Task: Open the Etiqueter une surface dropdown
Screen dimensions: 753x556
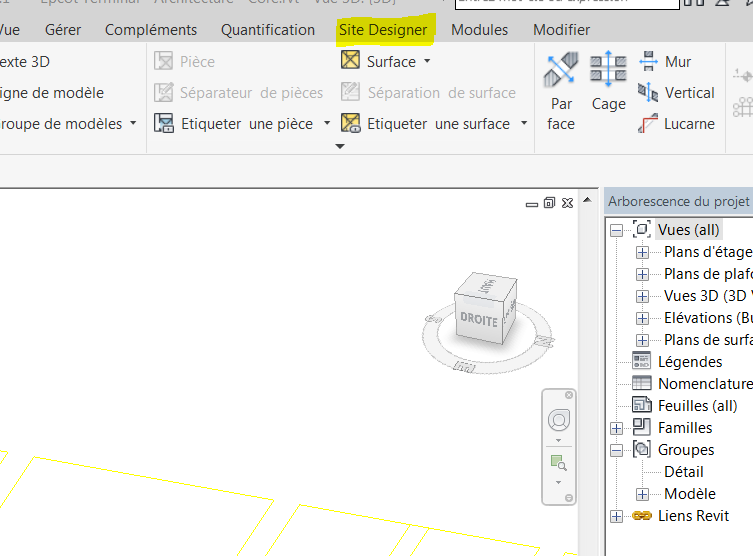Action: click(x=523, y=124)
